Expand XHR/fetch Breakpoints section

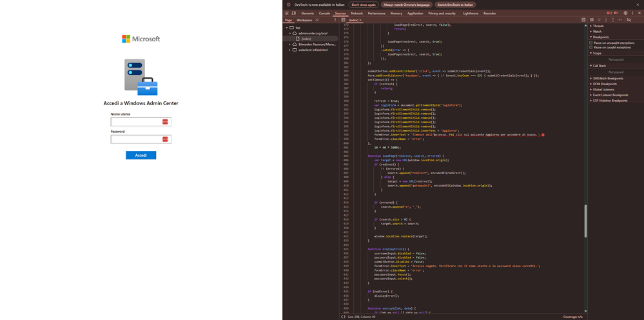click(606, 78)
